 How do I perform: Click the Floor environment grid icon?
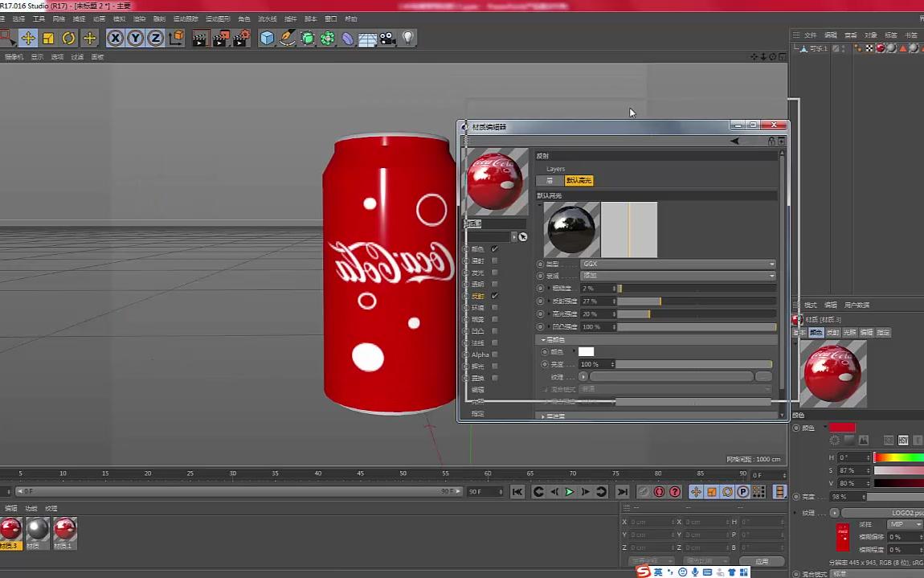(368, 39)
